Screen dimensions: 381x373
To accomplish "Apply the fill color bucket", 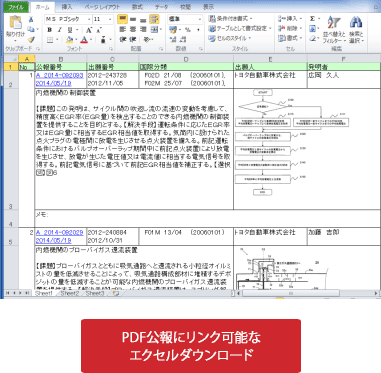I will click(69, 40).
